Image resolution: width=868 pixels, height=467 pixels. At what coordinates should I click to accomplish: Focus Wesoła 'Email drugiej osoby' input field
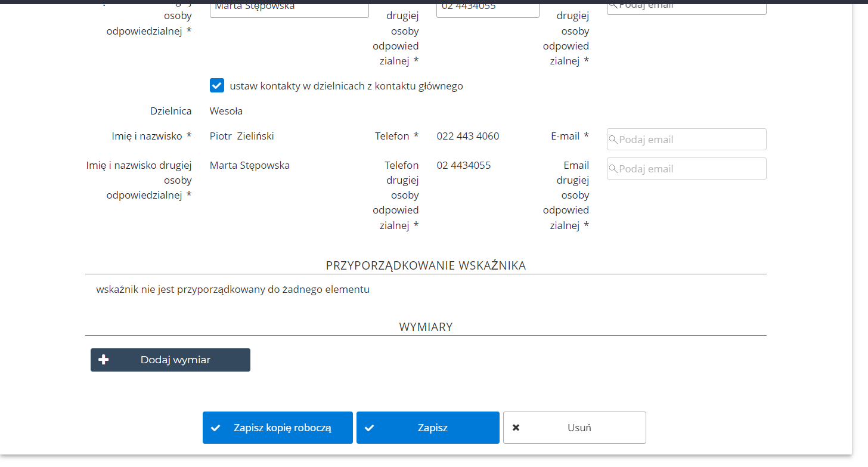click(692, 169)
